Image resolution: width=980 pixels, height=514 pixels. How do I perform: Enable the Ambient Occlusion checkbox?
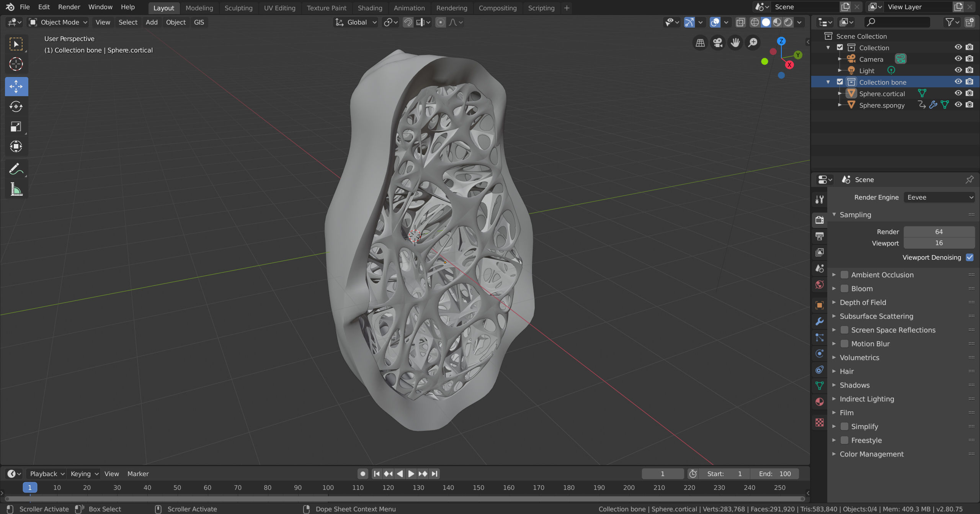[844, 275]
